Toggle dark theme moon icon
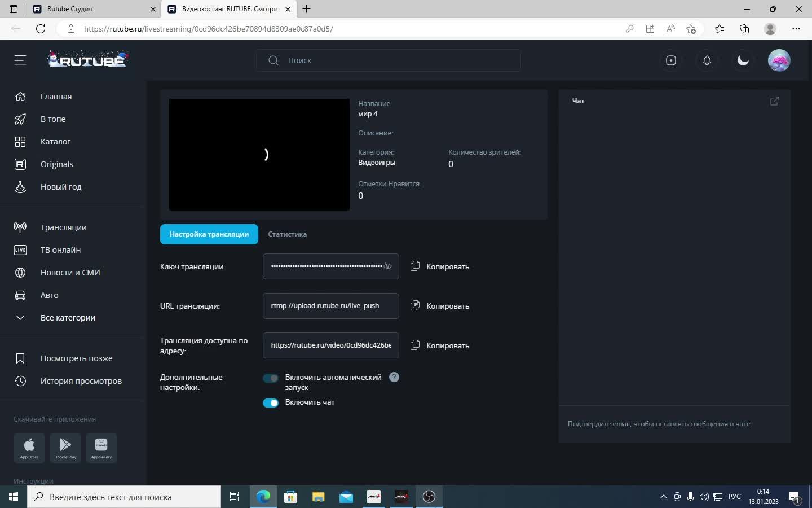812x508 pixels. 743,60
